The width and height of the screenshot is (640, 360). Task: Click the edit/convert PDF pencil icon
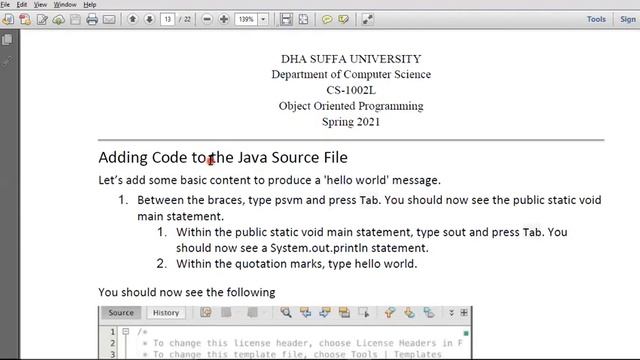(x=42, y=19)
